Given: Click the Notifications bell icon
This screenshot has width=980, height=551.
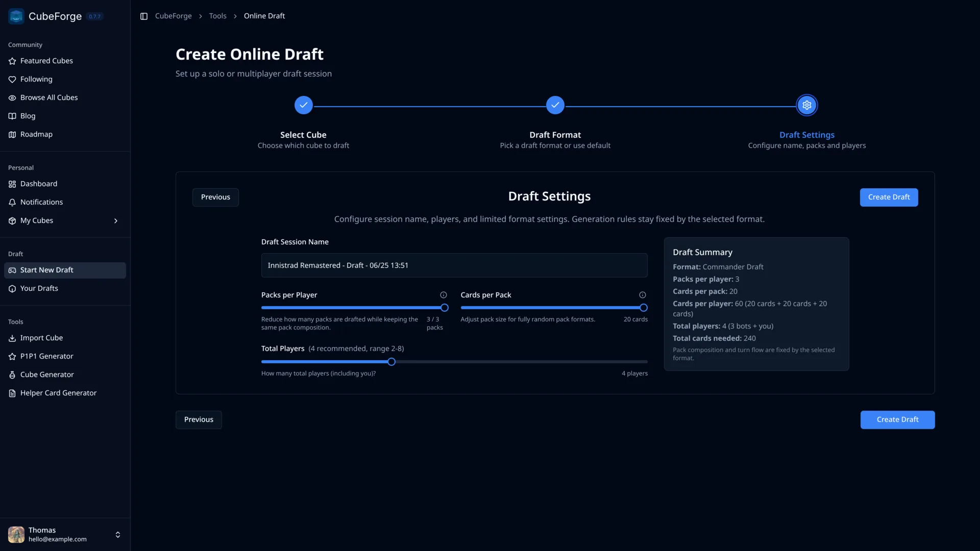Looking at the screenshot, I should [x=12, y=203].
